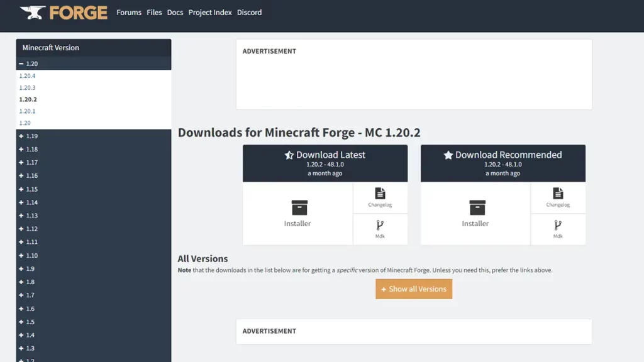
Task: Select version 1.20.3 in the sidebar
Action: tap(26, 87)
